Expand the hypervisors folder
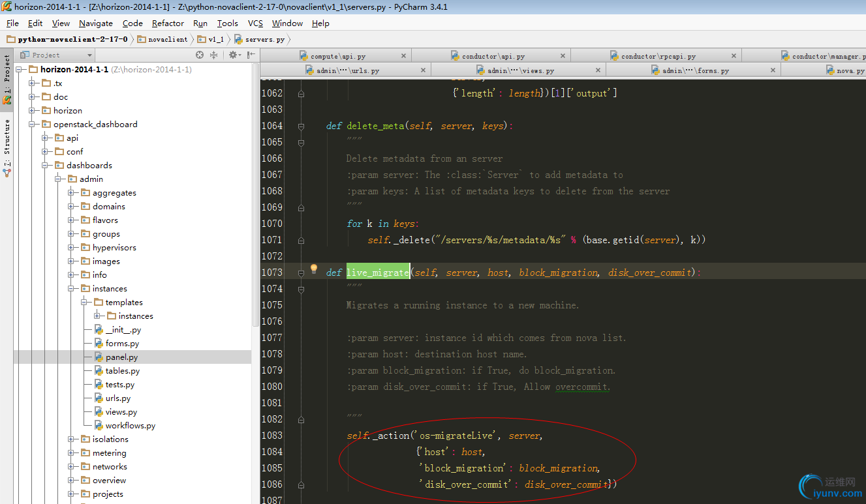 coord(72,248)
